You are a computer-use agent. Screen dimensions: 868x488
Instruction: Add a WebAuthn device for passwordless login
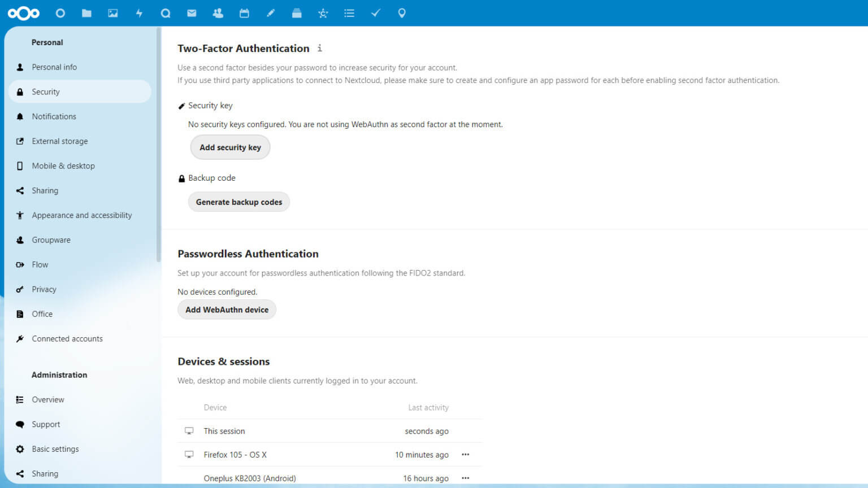click(x=227, y=310)
